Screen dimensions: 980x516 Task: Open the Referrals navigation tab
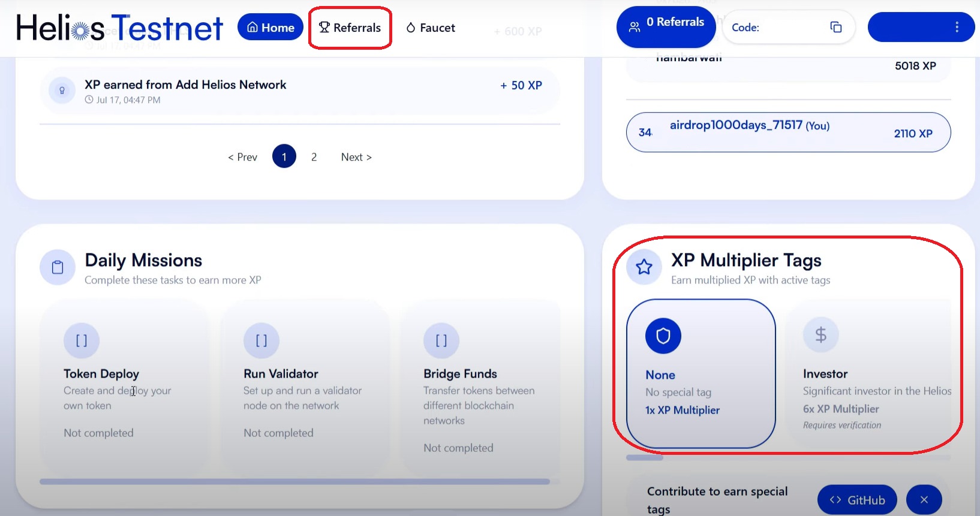pos(350,28)
